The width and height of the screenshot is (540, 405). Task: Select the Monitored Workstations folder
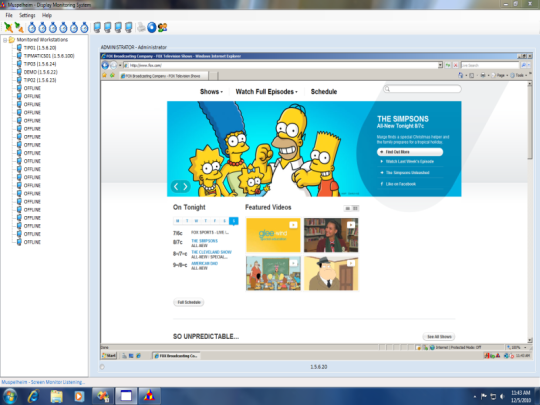[42, 40]
